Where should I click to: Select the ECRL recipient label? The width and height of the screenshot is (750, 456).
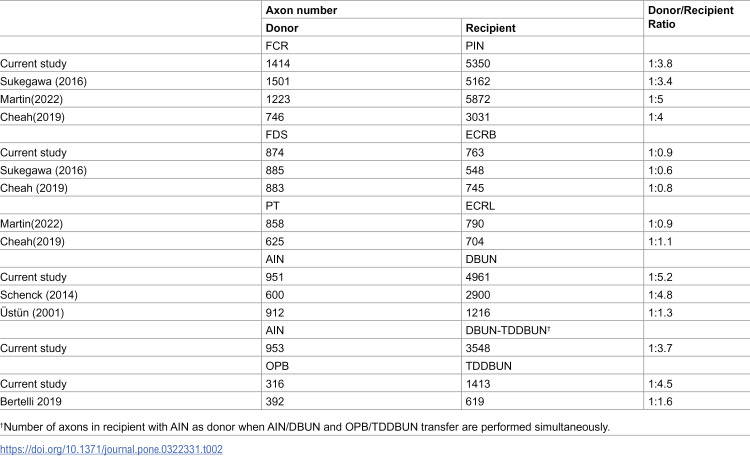480,206
